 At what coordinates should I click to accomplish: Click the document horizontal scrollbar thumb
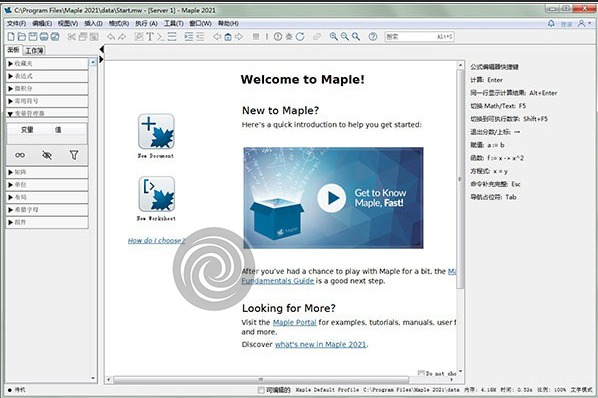(x=261, y=380)
